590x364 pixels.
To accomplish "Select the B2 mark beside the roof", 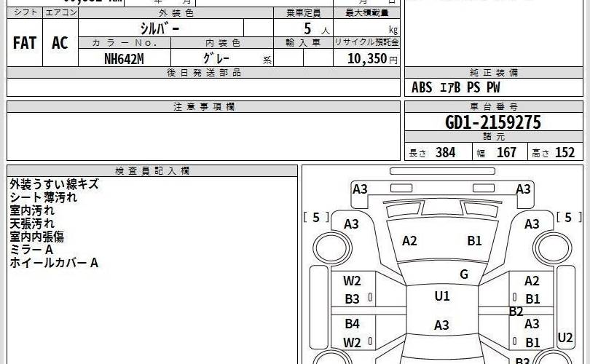I will coord(516,312).
